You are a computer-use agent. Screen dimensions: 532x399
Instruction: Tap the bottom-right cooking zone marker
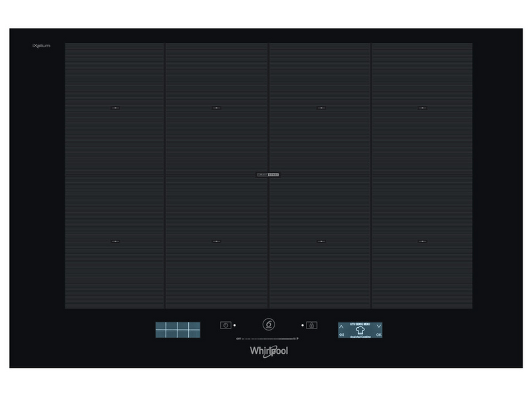422,241
